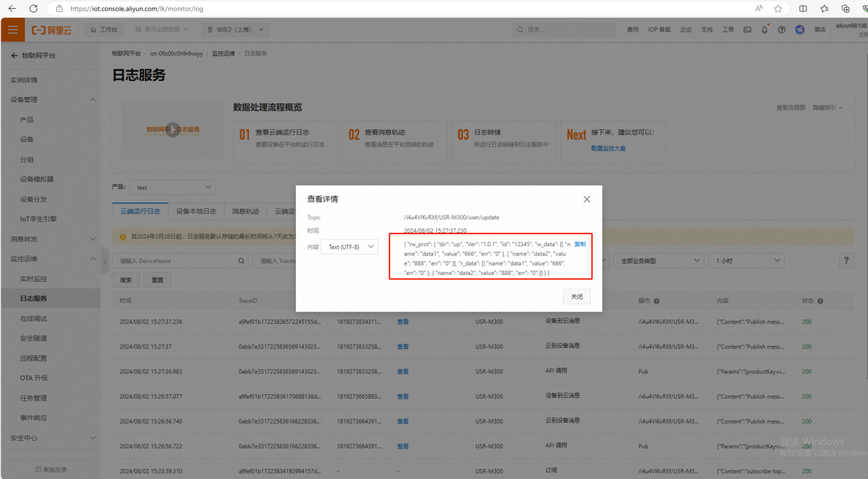Click search magnifier in DeviceName field
Screen dimensions: 868x479
(x=241, y=261)
